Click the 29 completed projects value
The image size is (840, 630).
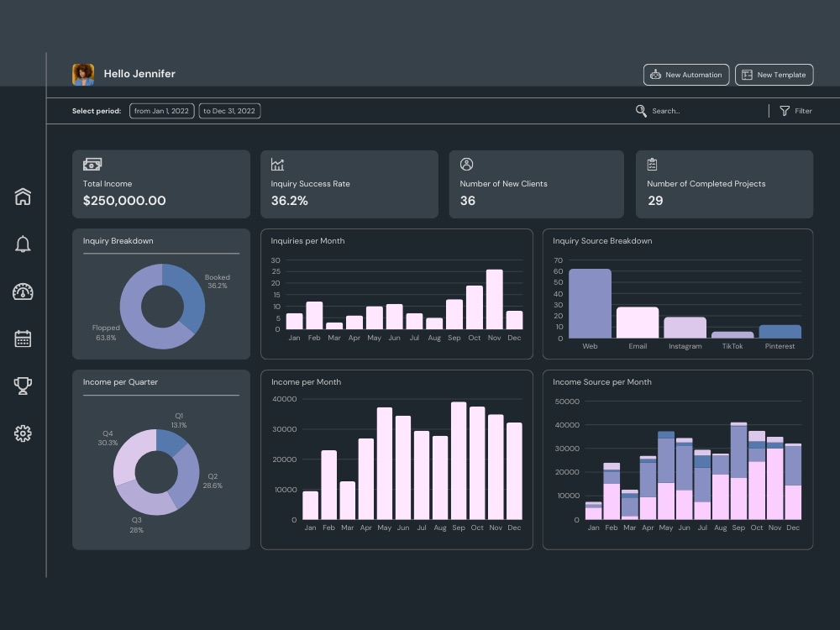[x=655, y=201]
